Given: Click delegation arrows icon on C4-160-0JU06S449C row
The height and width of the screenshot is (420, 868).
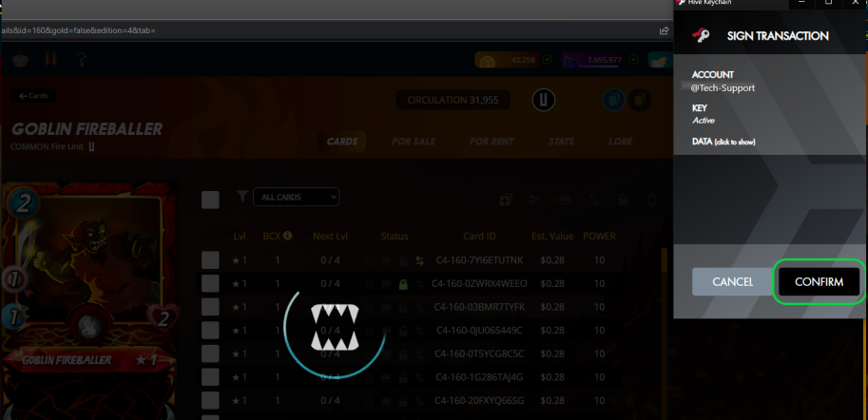Looking at the screenshot, I should click(420, 331).
